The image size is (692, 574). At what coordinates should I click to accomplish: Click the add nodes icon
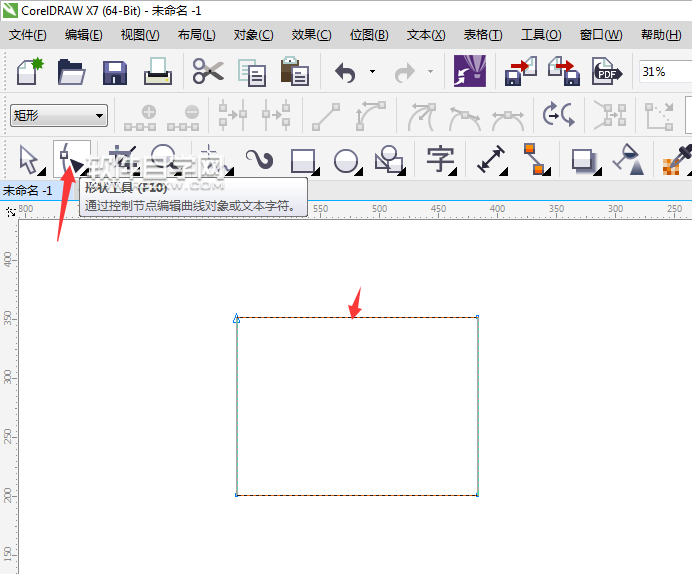140,117
